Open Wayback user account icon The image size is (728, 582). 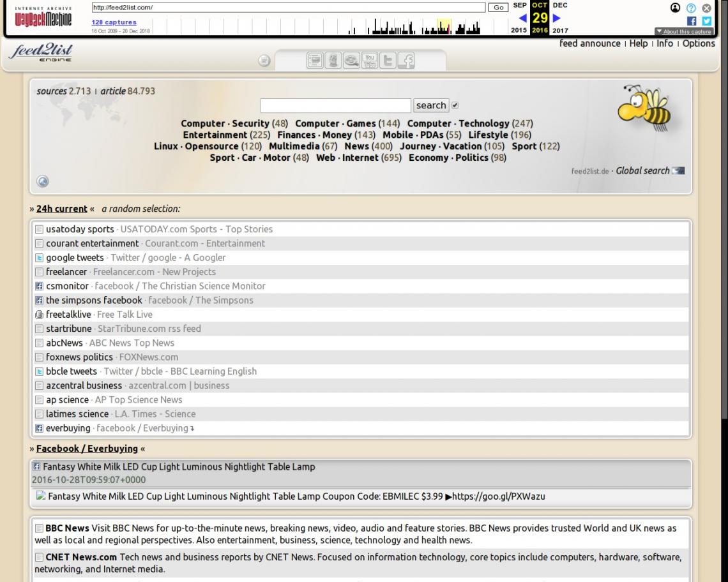(675, 8)
